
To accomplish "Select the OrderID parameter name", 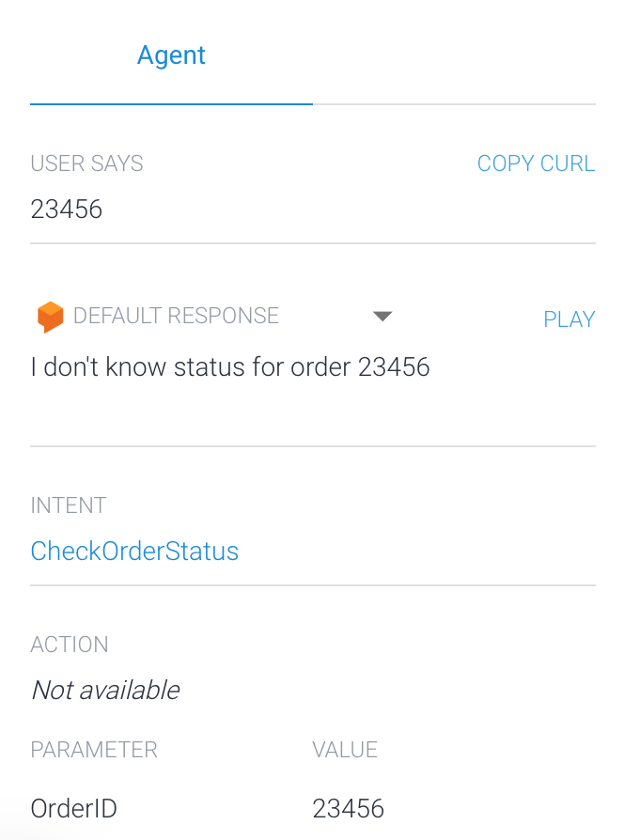I will (74, 808).
